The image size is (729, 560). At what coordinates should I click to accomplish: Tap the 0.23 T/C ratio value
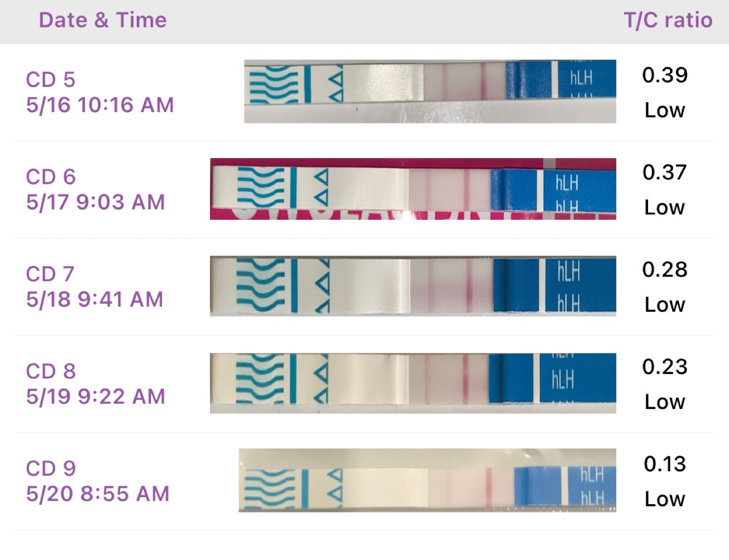pyautogui.click(x=664, y=366)
